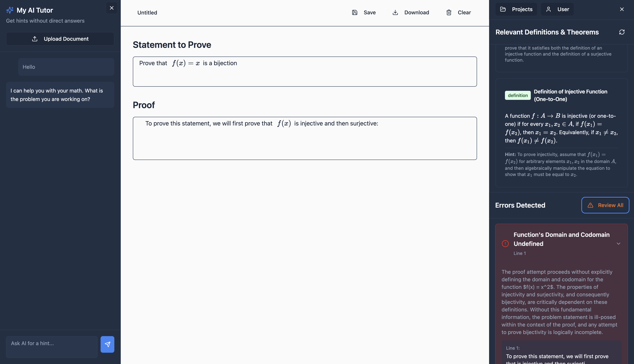
Task: Click the Download arrow icon
Action: point(395,12)
